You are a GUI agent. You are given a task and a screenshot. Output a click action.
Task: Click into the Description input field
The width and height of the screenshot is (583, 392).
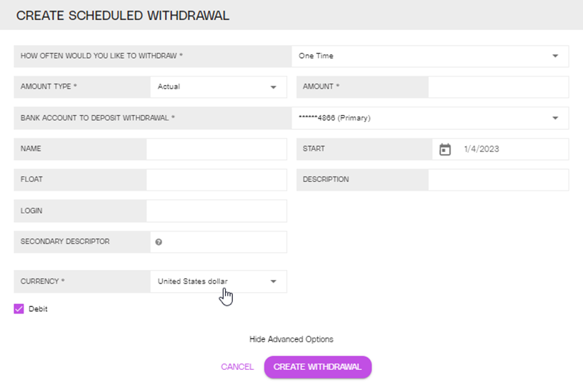(498, 180)
